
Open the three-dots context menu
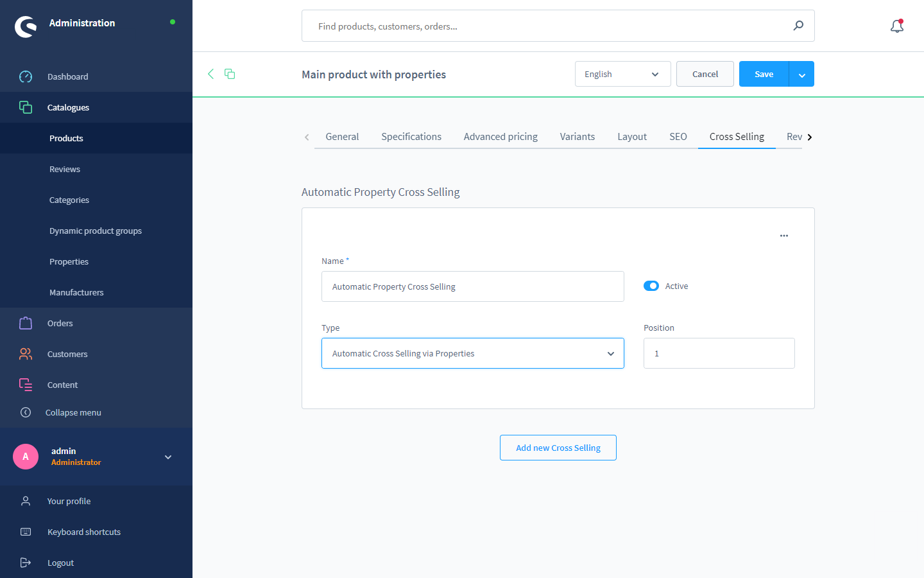point(784,236)
